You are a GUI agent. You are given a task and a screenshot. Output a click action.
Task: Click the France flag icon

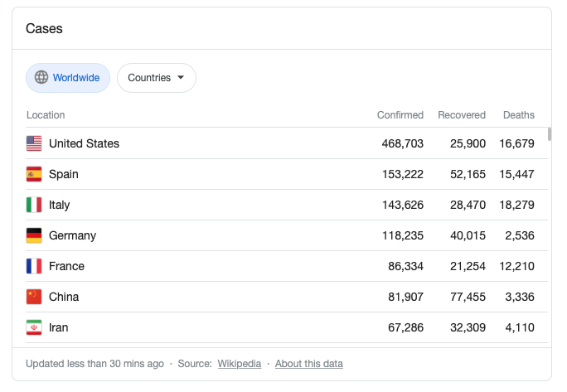[34, 267]
